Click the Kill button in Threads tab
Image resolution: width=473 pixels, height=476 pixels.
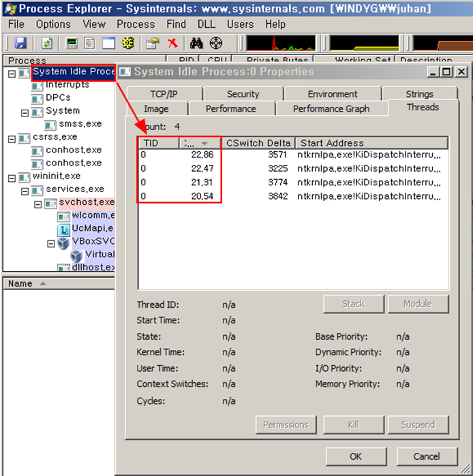pos(353,424)
